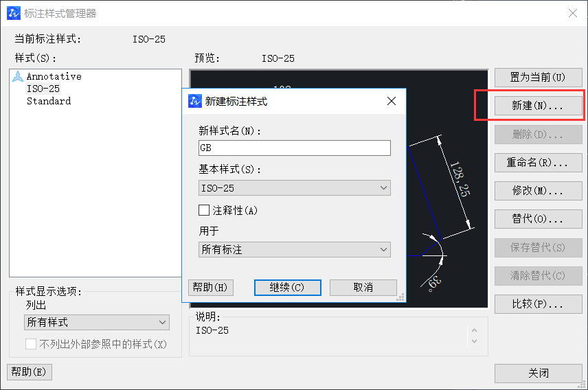This screenshot has width=588, height=390.
Task: Open the 用于 所有标注 dropdown
Action: 294,250
